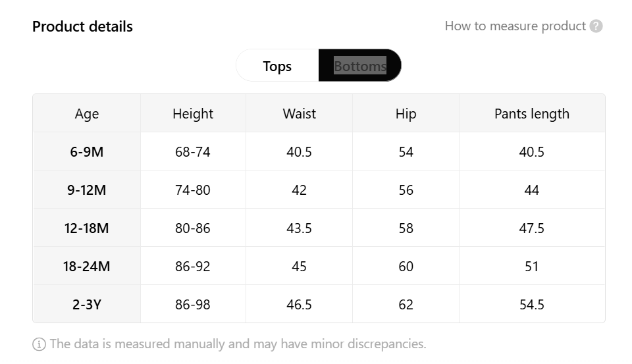Click the 68-74 height cell
The height and width of the screenshot is (364, 632).
coord(193,152)
